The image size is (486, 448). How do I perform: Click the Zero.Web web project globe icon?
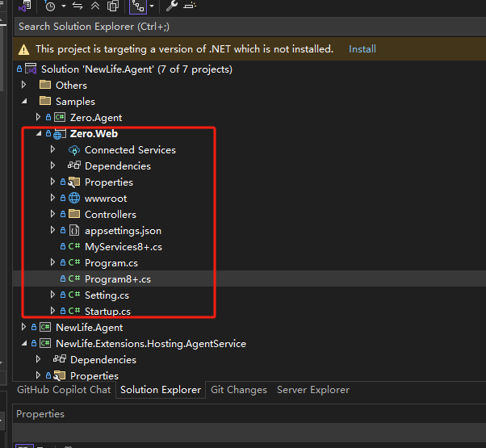click(x=60, y=134)
